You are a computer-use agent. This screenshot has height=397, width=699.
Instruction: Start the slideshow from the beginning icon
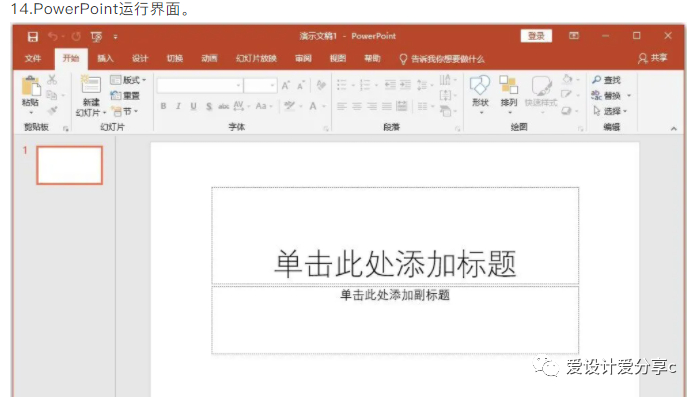96,37
